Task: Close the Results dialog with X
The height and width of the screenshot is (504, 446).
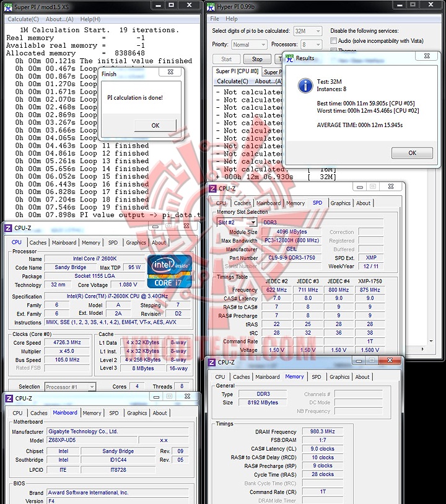Action: pyautogui.click(x=427, y=56)
